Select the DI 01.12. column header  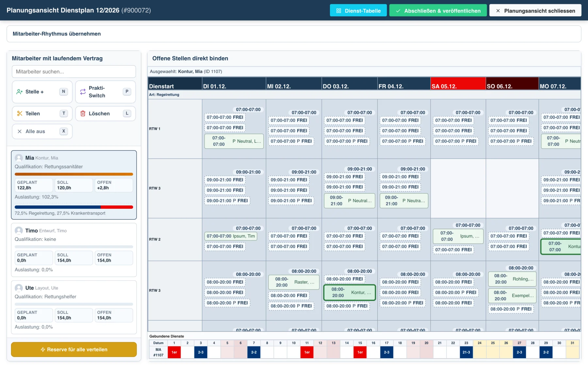pyautogui.click(x=234, y=84)
